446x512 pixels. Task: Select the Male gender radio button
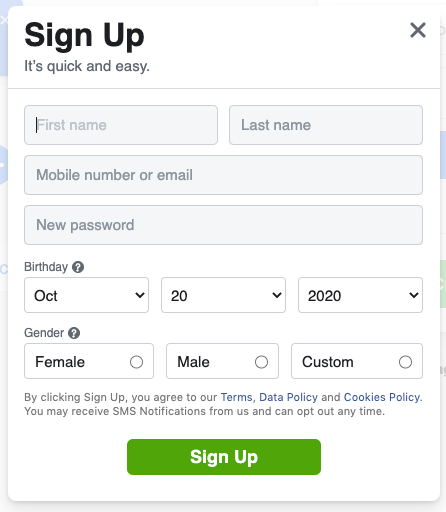point(261,362)
